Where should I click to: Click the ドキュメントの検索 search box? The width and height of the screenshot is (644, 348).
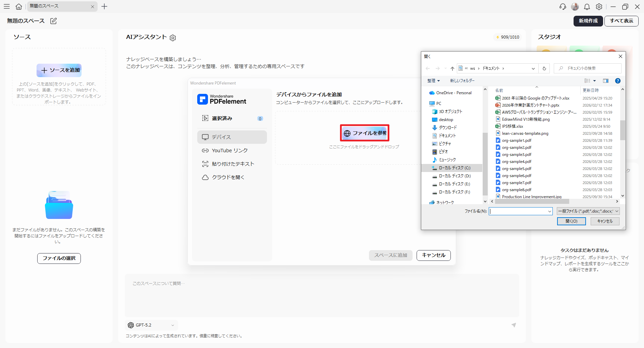pos(588,68)
